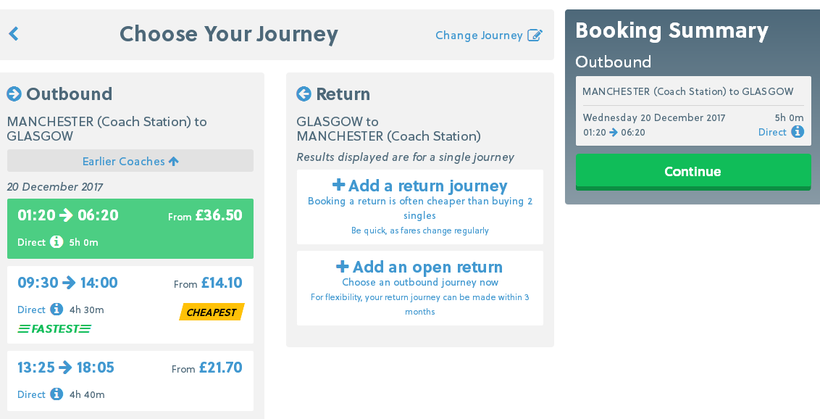Click the FASTEST green label
820x419 pixels.
(54, 329)
